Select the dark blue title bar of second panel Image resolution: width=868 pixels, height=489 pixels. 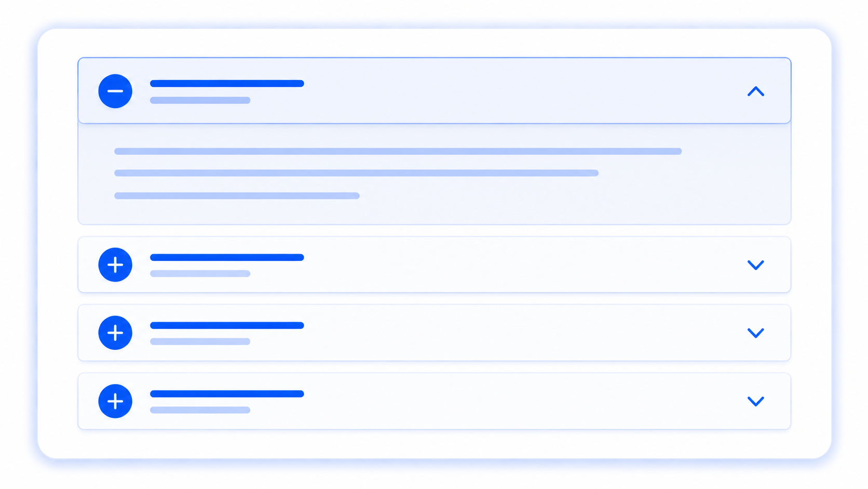(x=227, y=257)
